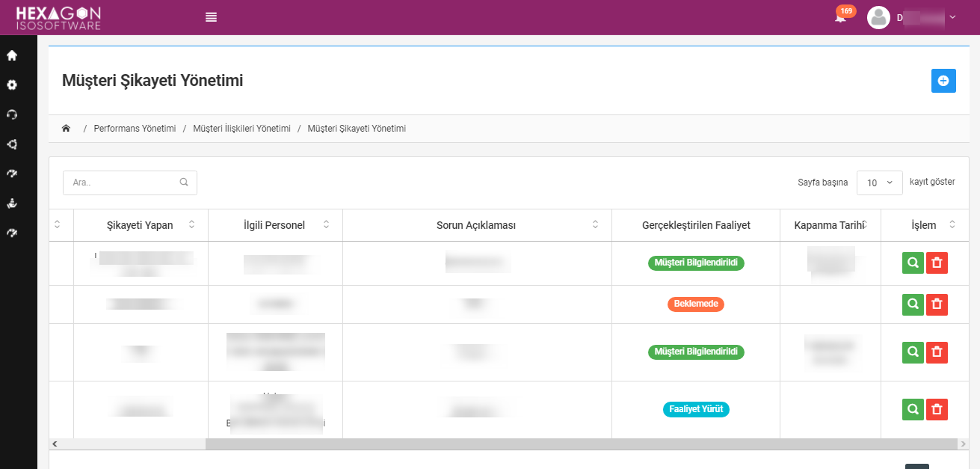View details of the Beklemede row
Screen dimensions: 980x469
click(913, 304)
